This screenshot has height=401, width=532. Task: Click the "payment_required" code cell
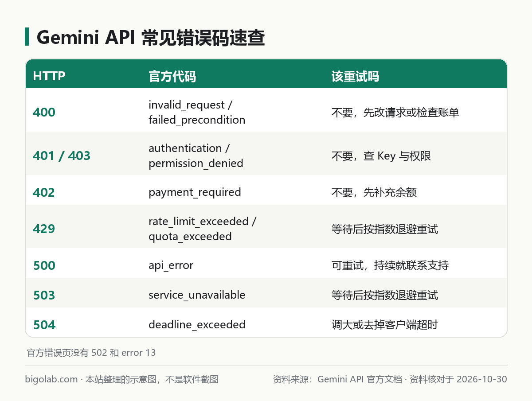tap(195, 192)
